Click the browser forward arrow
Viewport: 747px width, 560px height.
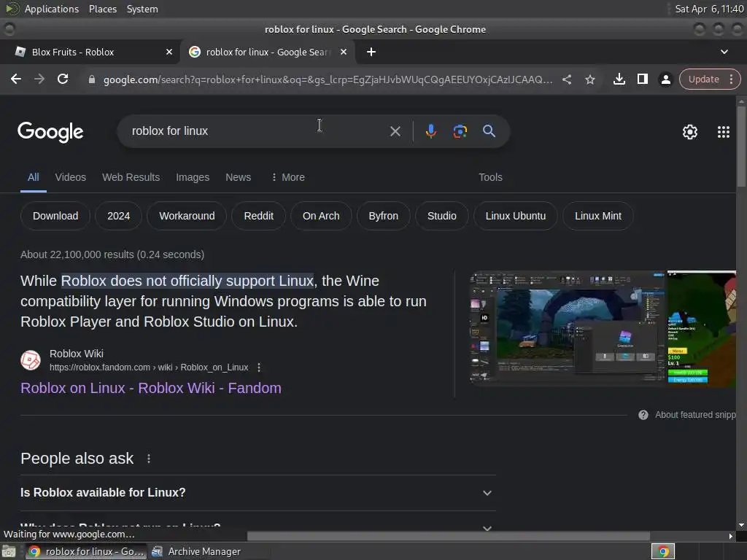tap(39, 79)
